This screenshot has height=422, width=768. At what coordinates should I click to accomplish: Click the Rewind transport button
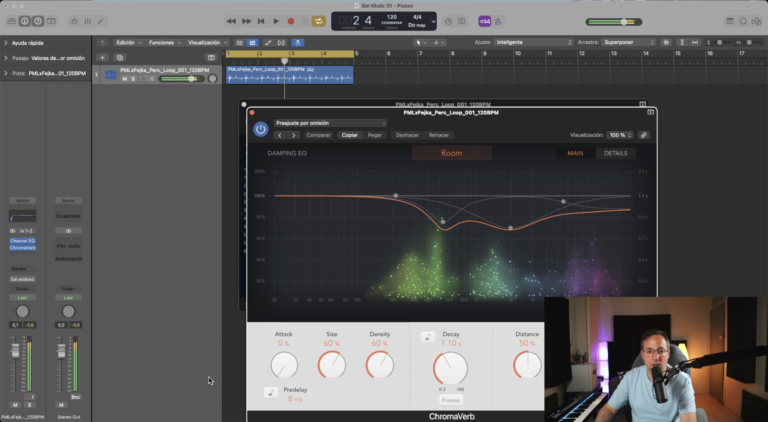231,22
